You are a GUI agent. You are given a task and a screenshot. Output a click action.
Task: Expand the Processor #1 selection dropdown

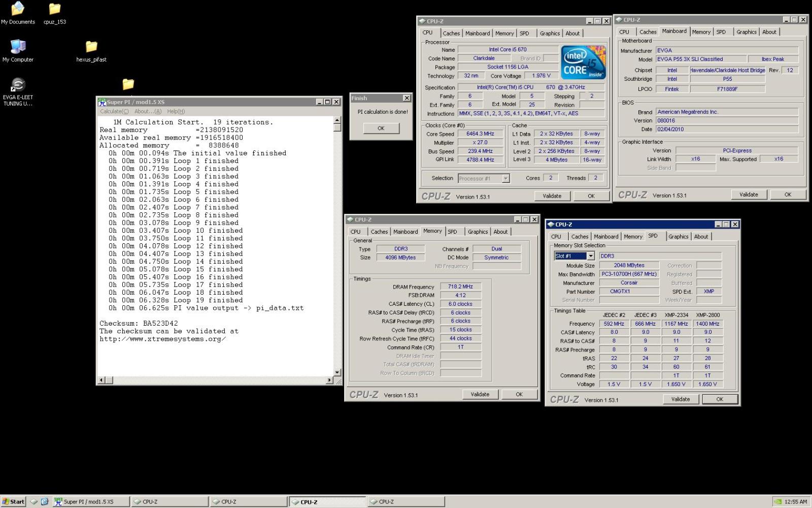click(505, 178)
